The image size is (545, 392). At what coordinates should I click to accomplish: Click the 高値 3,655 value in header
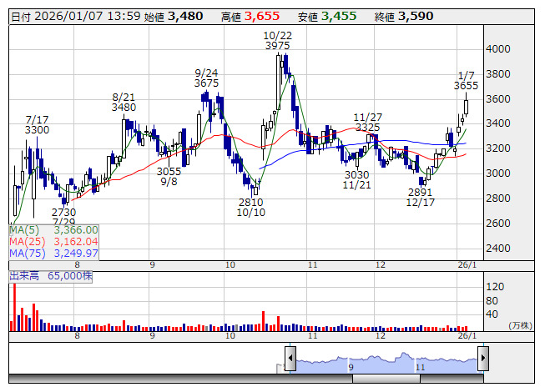click(250, 16)
